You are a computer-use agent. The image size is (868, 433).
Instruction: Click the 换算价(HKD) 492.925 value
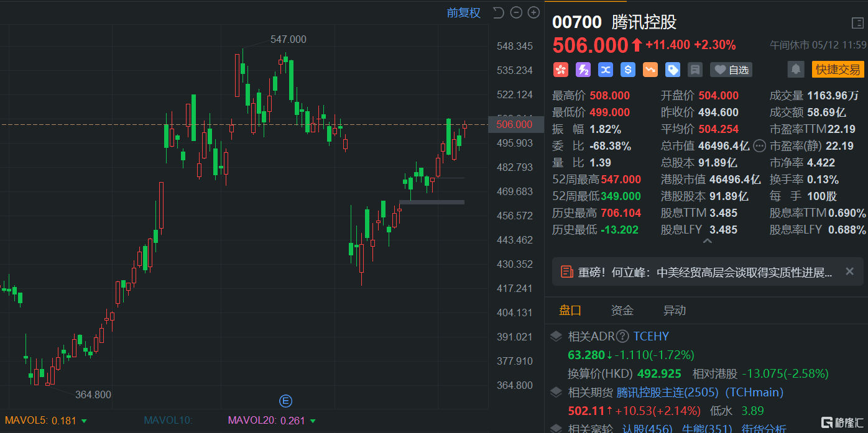659,374
